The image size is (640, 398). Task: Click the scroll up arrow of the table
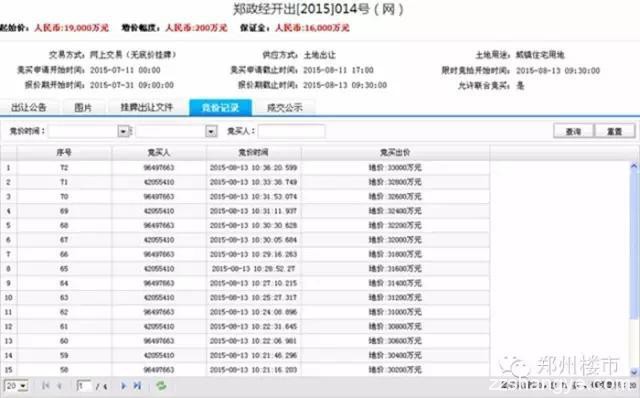(x=634, y=166)
